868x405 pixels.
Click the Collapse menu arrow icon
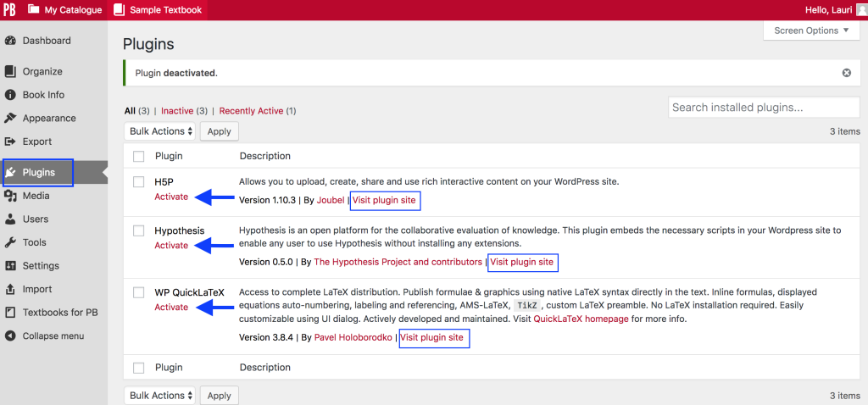pyautogui.click(x=10, y=336)
